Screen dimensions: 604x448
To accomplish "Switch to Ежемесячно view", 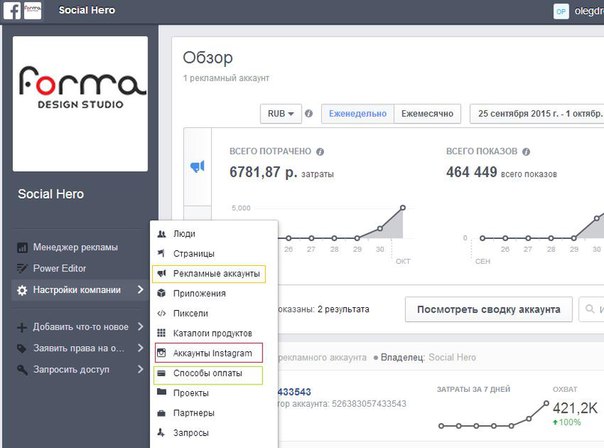I will [x=427, y=114].
